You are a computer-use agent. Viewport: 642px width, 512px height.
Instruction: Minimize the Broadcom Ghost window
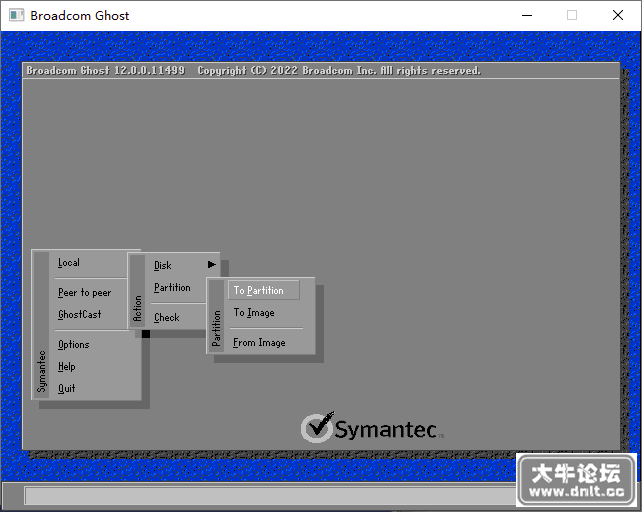(x=527, y=16)
